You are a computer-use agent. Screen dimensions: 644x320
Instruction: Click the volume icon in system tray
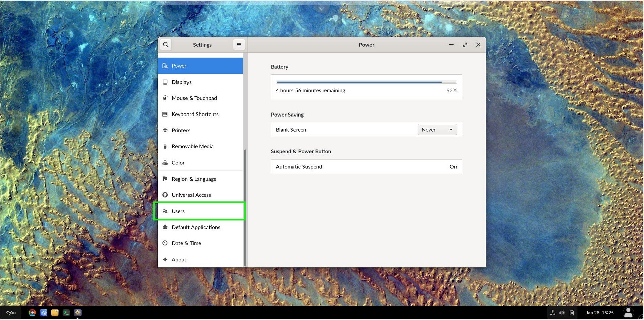click(x=562, y=313)
